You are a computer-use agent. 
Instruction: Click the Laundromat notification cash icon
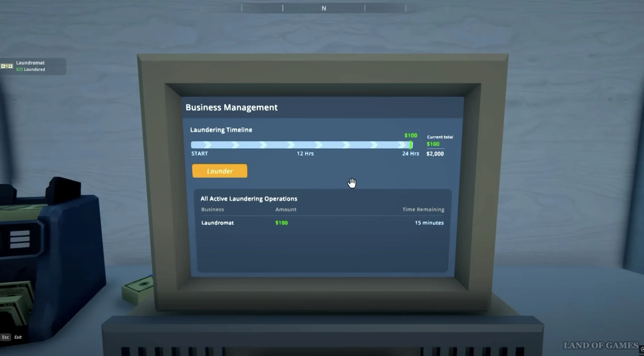tap(6, 66)
